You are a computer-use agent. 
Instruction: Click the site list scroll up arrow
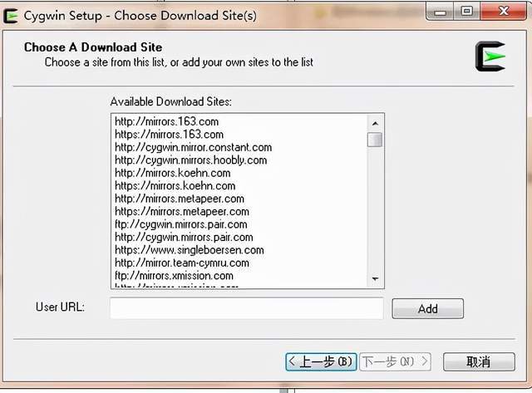coord(375,124)
